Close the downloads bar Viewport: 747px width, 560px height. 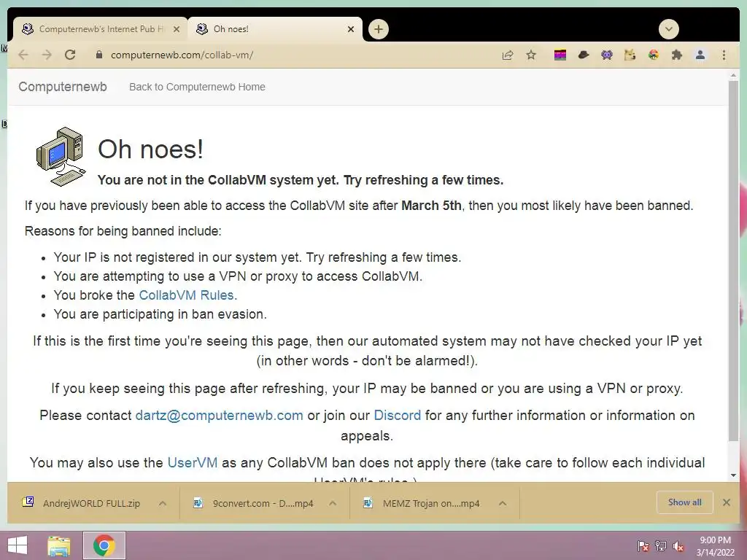727,502
